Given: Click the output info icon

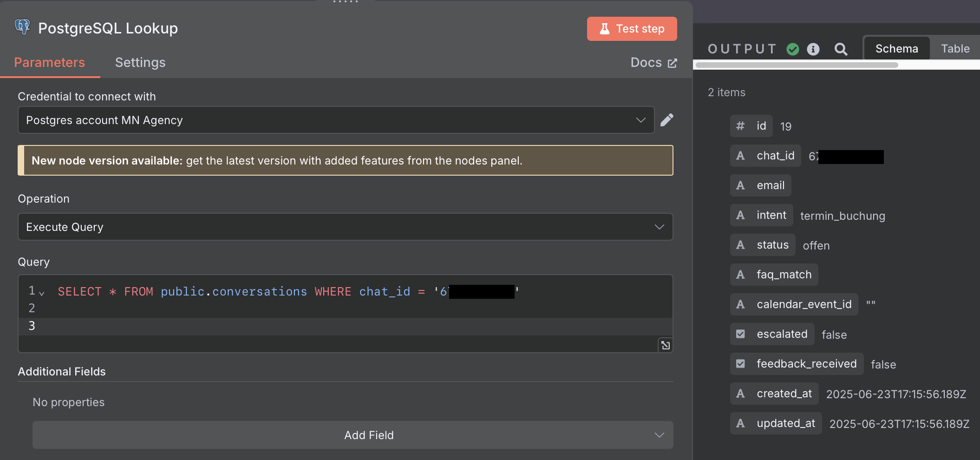Looking at the screenshot, I should [813, 49].
